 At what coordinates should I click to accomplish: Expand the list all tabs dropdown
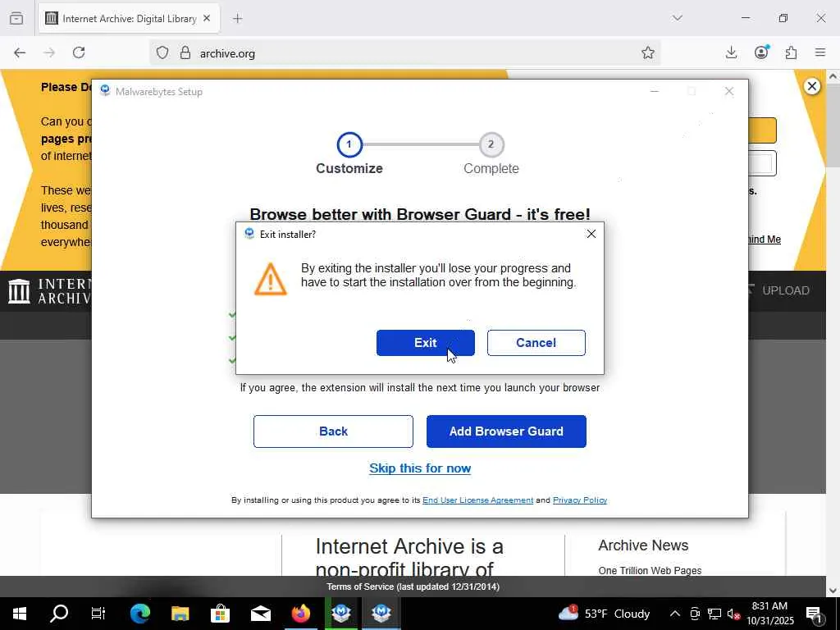[x=677, y=18]
